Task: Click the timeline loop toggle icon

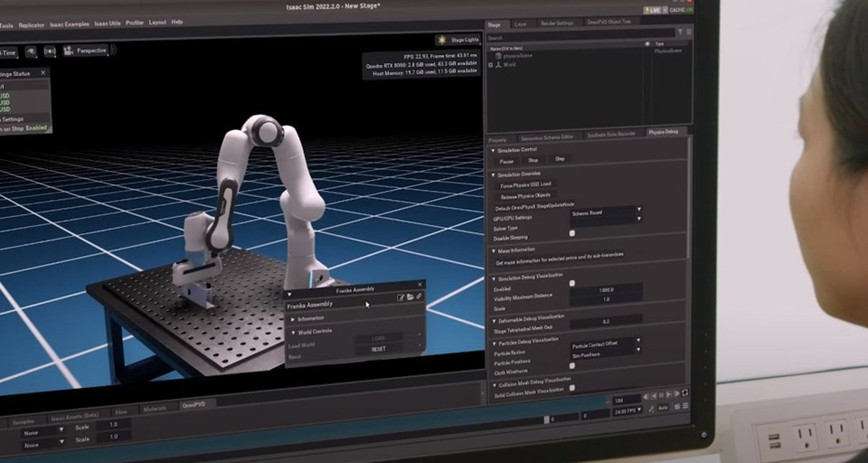Action: pos(685,392)
